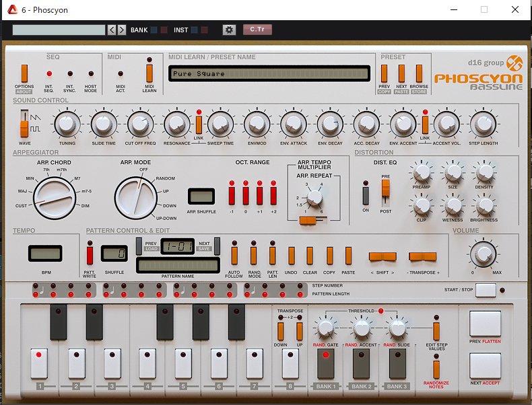Viewport: 532px width, 405px height.
Task: Click the INT. SEQ. indicator LED
Action: pyautogui.click(x=49, y=73)
